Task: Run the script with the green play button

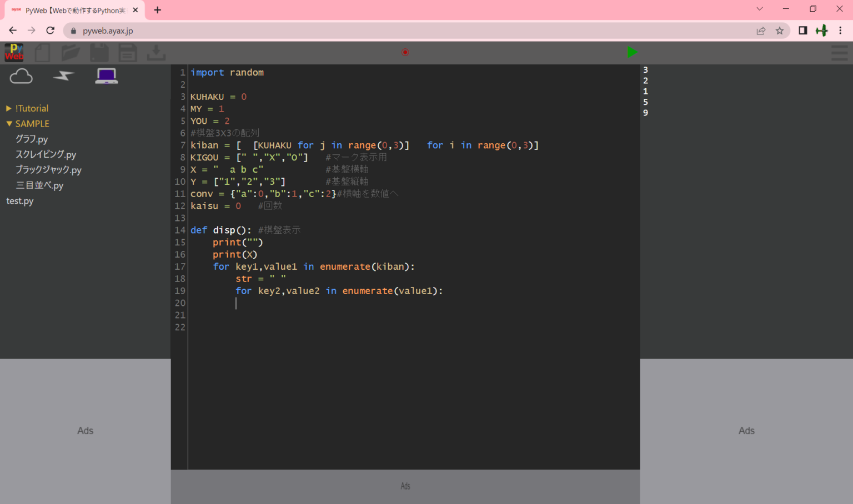Action: (x=632, y=52)
